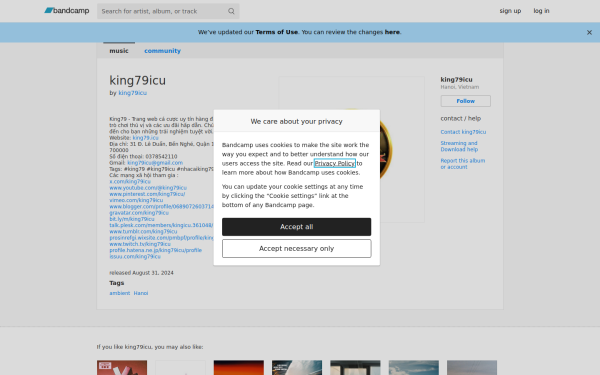Open the 'here' link in the banner
This screenshot has width=600, height=375.
point(392,32)
